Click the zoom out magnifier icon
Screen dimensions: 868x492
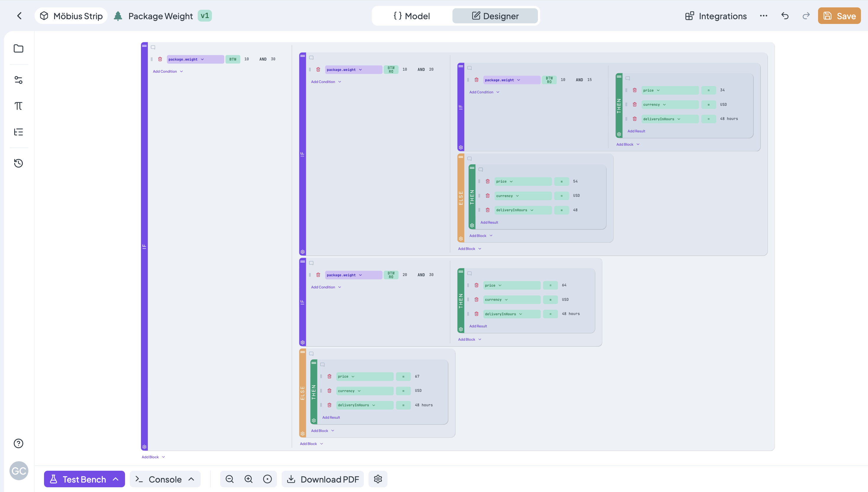229,479
